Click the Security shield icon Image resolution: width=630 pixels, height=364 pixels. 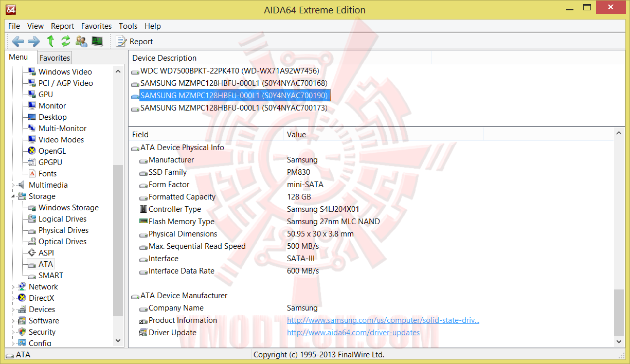[22, 332]
